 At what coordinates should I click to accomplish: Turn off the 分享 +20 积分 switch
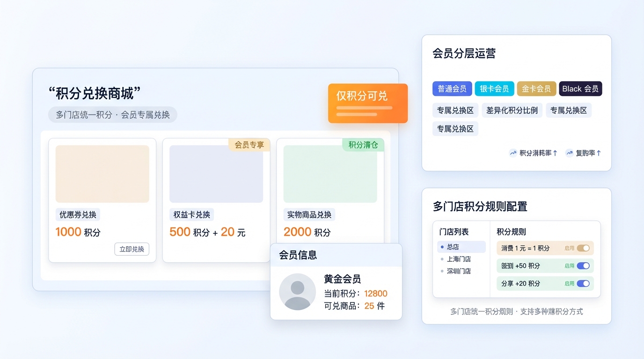pyautogui.click(x=583, y=283)
